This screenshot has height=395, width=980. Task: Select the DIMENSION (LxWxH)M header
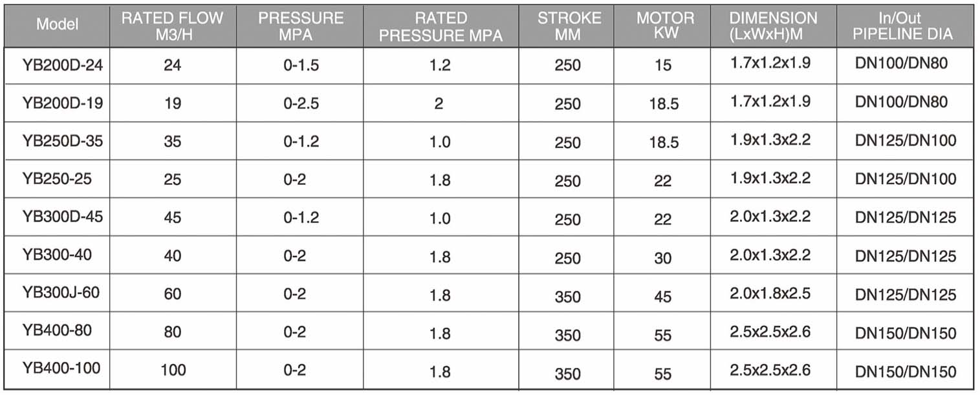pos(774,25)
